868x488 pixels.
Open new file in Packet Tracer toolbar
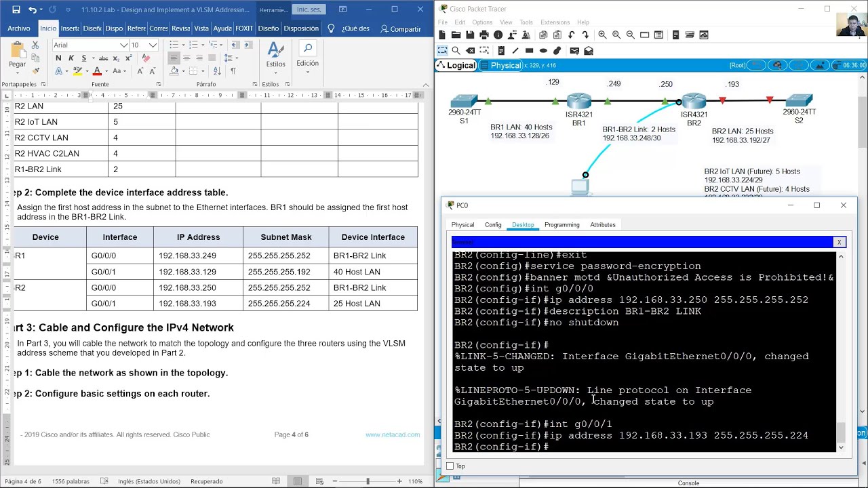pyautogui.click(x=442, y=35)
